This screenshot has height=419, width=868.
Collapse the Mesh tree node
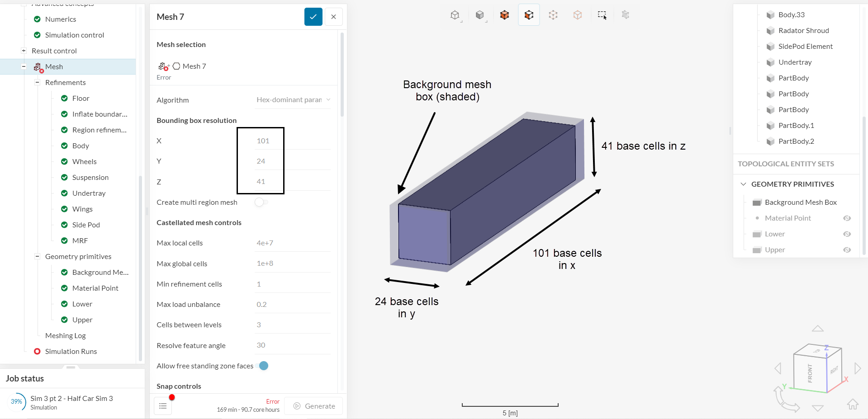(x=24, y=66)
